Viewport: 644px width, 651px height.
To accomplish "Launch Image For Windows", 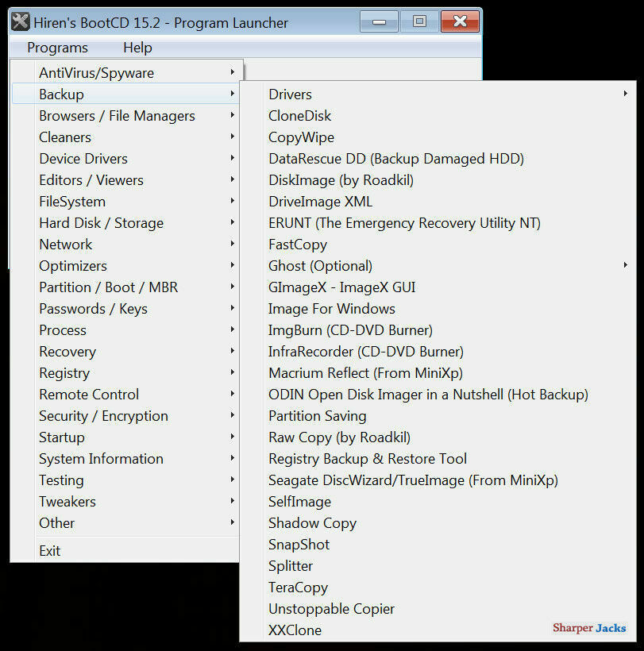I will click(x=438, y=309).
